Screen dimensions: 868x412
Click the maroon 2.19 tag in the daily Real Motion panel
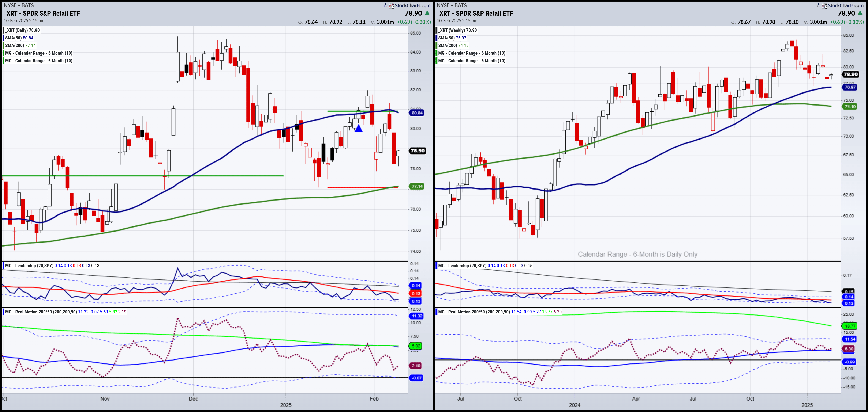coord(415,366)
